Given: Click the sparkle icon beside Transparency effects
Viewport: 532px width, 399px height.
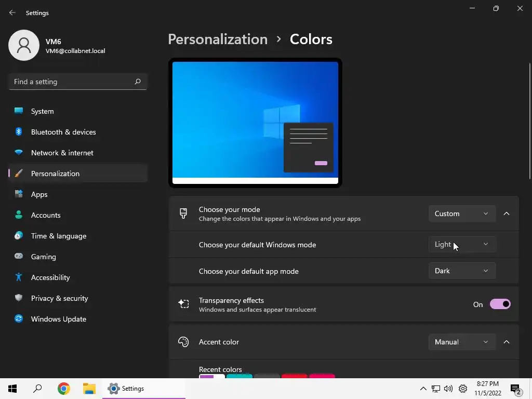Looking at the screenshot, I should [x=183, y=304].
